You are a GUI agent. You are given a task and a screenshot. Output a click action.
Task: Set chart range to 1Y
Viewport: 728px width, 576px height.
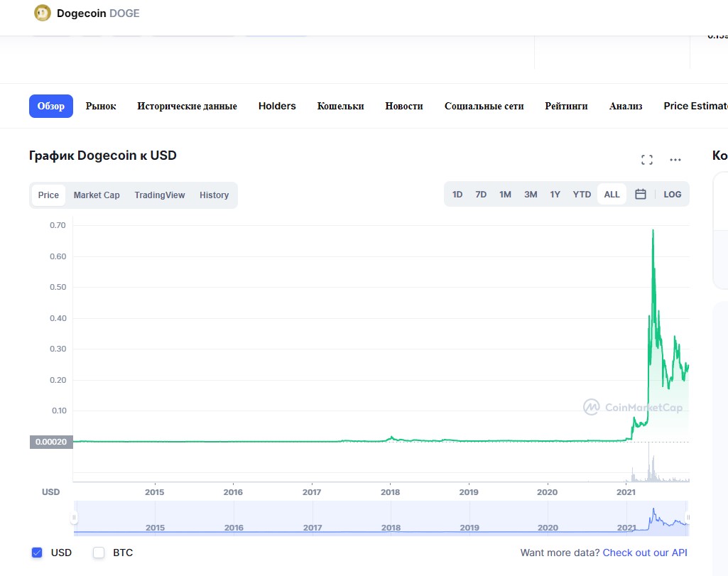[555, 195]
